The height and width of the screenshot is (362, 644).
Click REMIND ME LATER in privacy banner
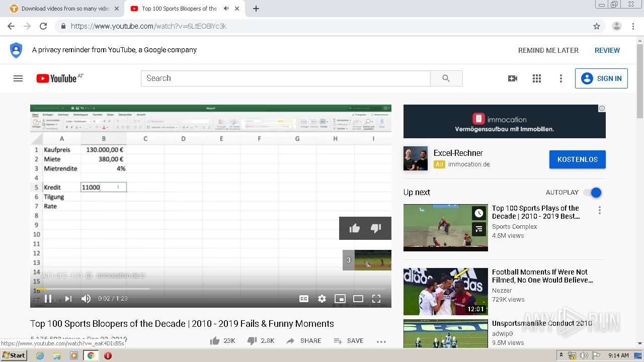point(548,50)
